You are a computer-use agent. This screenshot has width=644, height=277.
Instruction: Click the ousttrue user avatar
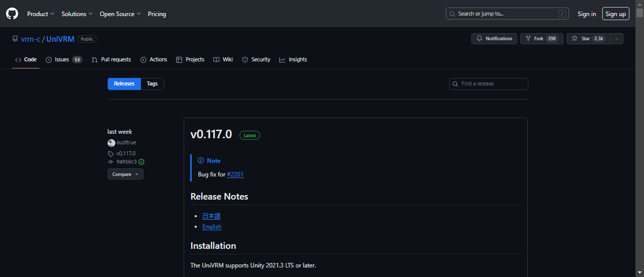[x=111, y=143]
